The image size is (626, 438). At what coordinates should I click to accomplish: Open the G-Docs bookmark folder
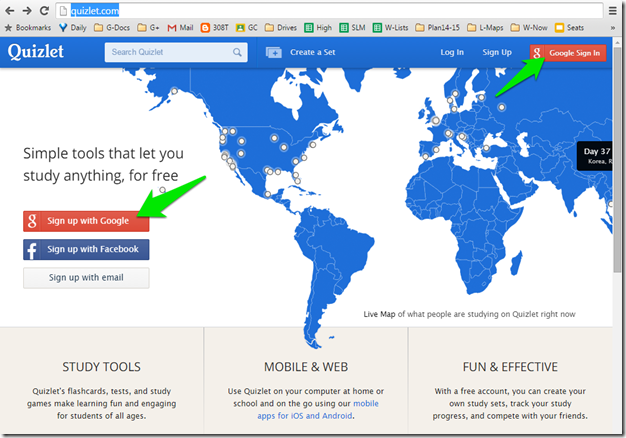pyautogui.click(x=112, y=28)
